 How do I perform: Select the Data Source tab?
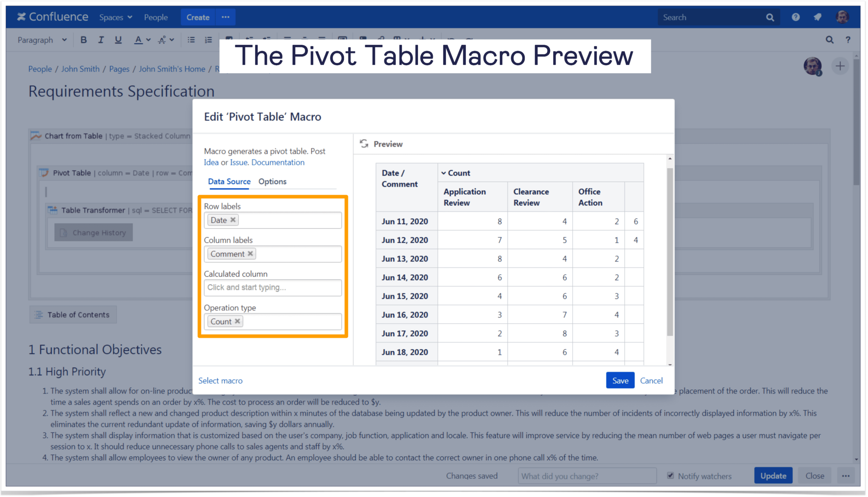pos(228,181)
